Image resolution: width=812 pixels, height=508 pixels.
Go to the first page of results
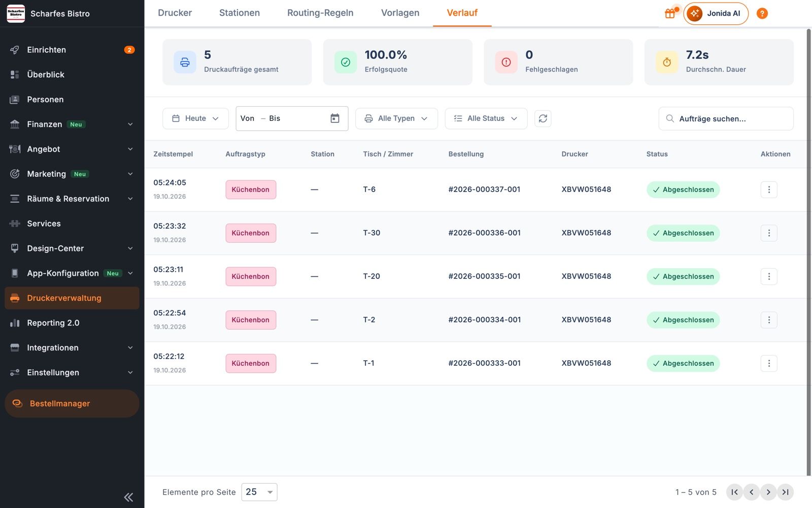pyautogui.click(x=734, y=492)
